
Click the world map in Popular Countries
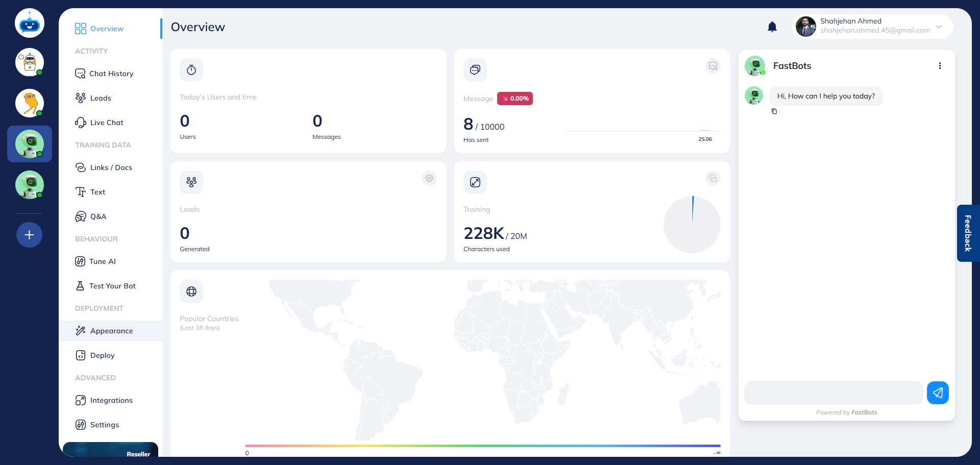[x=494, y=359]
